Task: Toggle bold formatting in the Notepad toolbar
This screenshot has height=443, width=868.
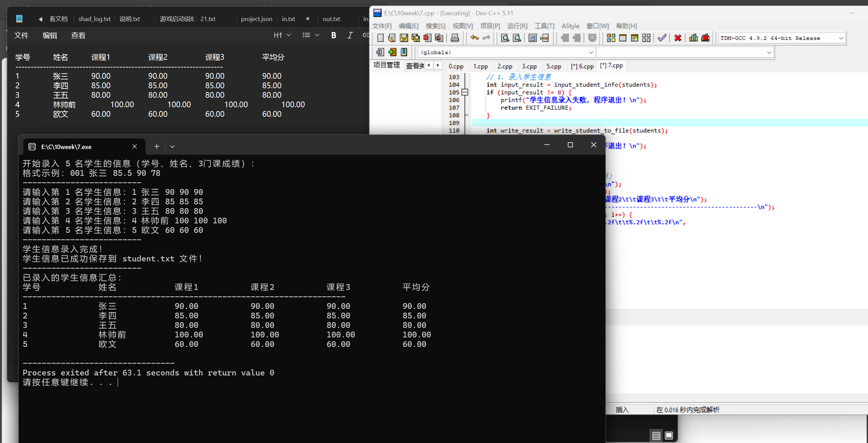Action: (333, 35)
